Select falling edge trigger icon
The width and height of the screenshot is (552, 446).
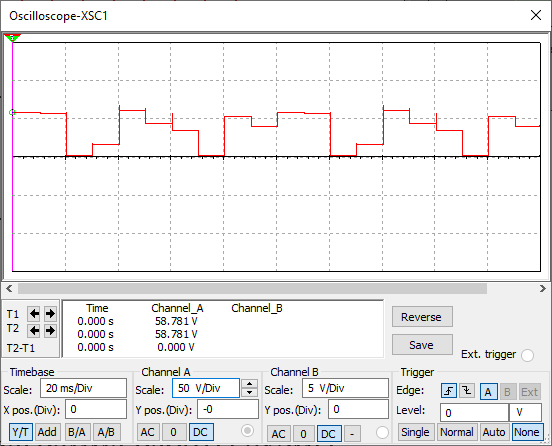466,391
